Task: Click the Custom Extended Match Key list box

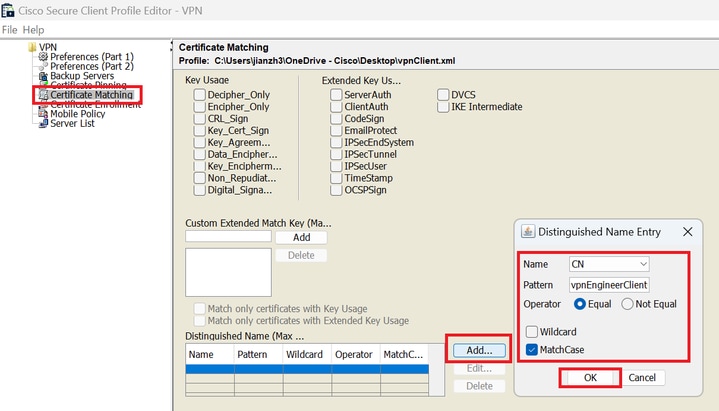Action: coord(228,272)
